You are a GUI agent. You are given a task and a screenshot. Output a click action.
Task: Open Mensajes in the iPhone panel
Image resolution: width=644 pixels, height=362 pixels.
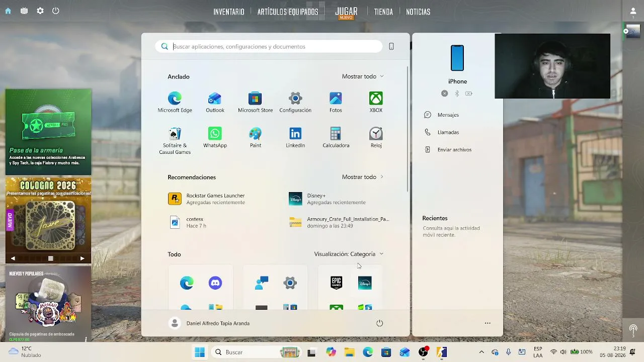tap(442, 115)
